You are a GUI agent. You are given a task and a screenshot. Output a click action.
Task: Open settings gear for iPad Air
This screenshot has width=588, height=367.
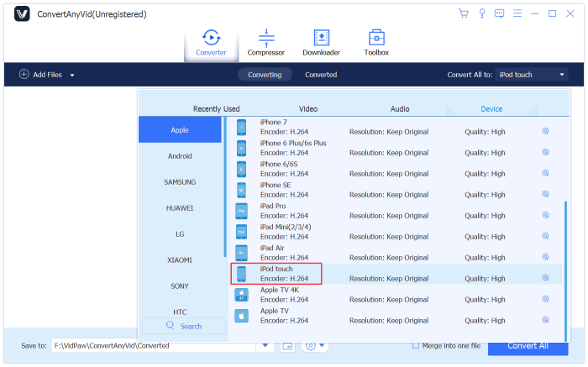[x=546, y=257]
